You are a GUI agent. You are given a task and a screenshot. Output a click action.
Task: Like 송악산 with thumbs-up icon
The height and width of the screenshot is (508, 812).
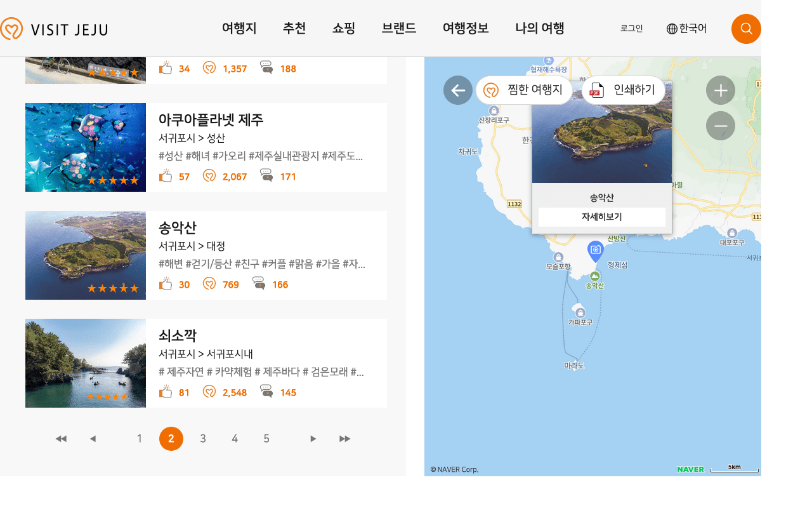coord(166,283)
